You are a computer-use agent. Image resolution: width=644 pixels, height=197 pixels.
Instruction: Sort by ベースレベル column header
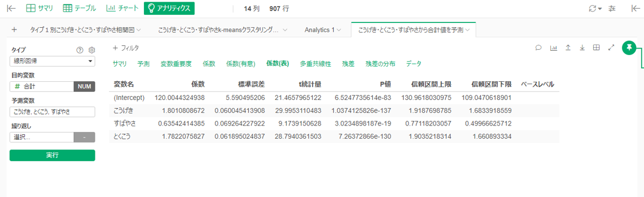[x=538, y=84]
